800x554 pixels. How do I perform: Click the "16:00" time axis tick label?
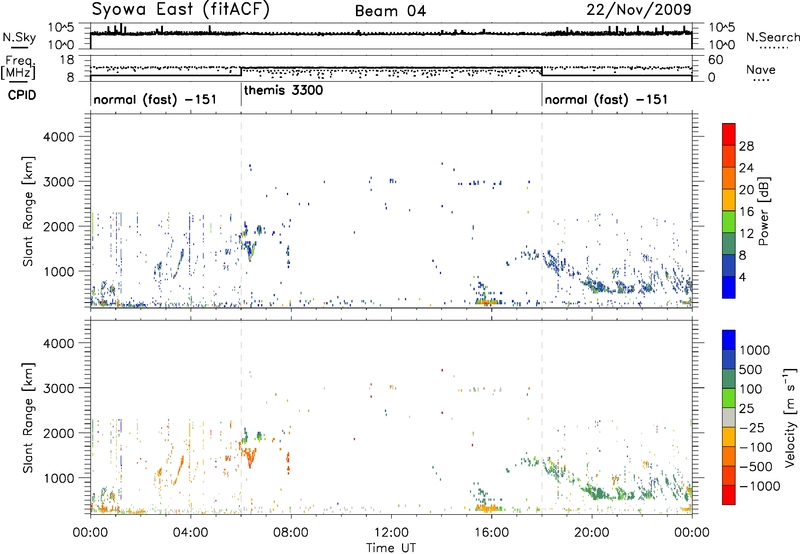pos(491,533)
